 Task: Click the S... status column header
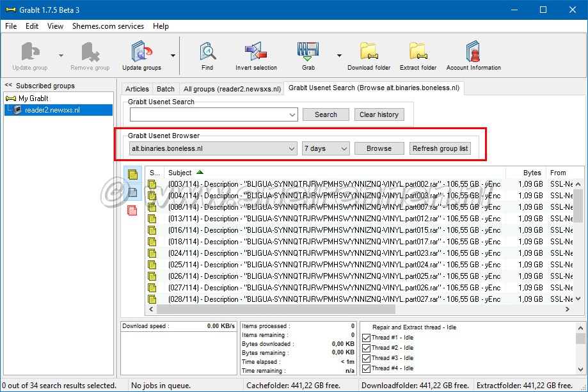[154, 173]
